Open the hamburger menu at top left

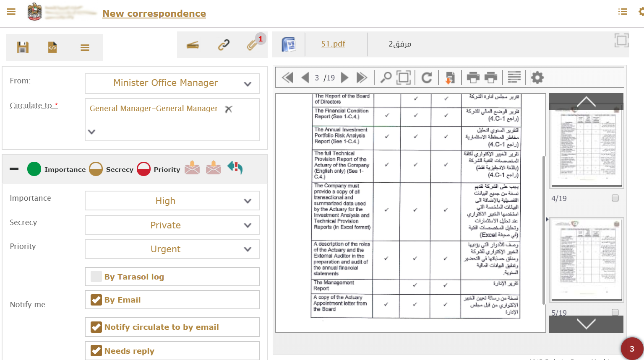tap(11, 12)
